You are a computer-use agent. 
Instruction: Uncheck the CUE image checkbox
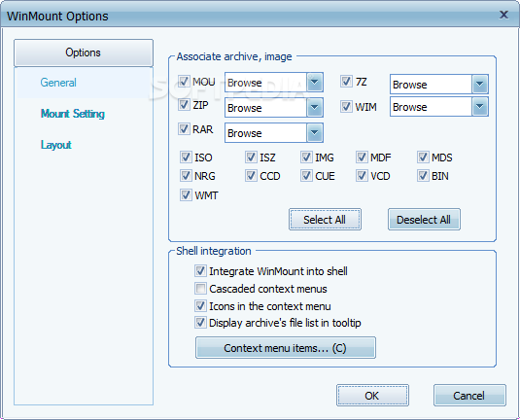tap(306, 176)
